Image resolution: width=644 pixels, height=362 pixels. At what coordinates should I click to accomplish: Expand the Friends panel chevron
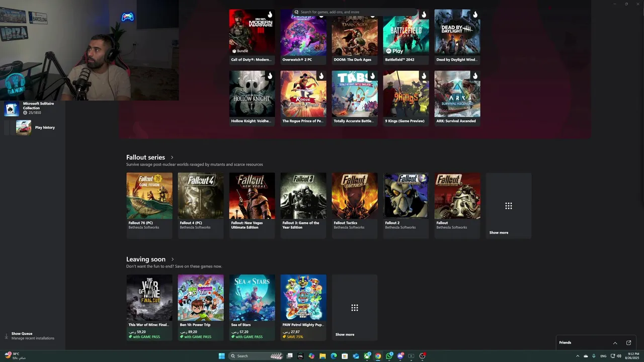(615, 343)
